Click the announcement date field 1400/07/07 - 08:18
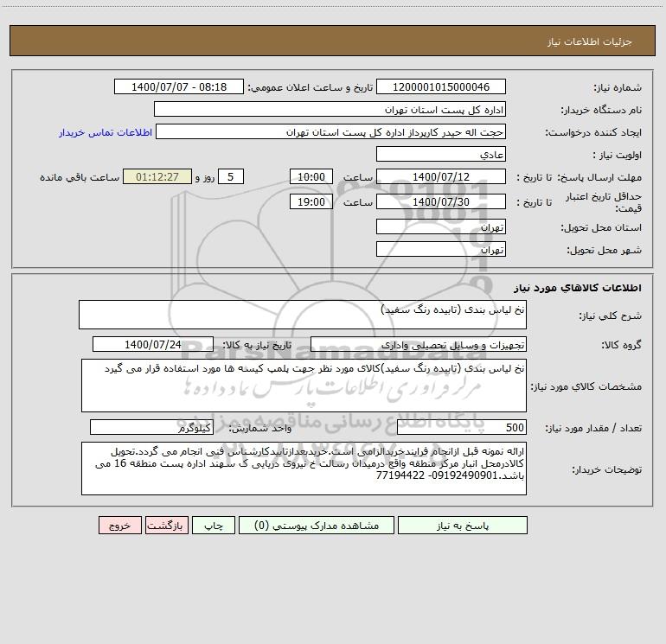666x644 pixels. tap(179, 86)
